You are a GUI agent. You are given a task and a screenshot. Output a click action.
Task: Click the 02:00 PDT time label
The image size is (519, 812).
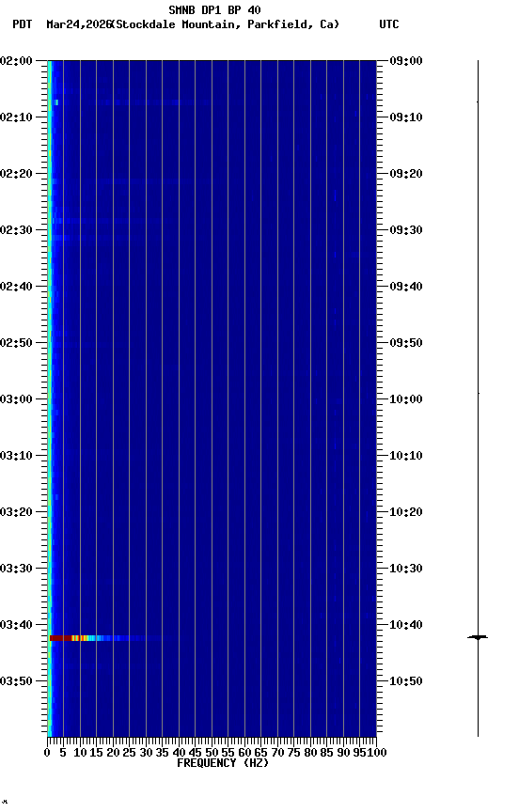(16, 61)
